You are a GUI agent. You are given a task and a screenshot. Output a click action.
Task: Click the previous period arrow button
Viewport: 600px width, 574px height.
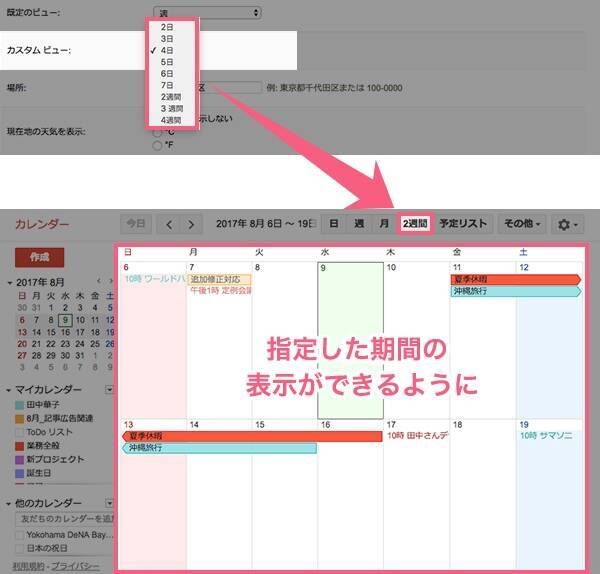coord(170,224)
